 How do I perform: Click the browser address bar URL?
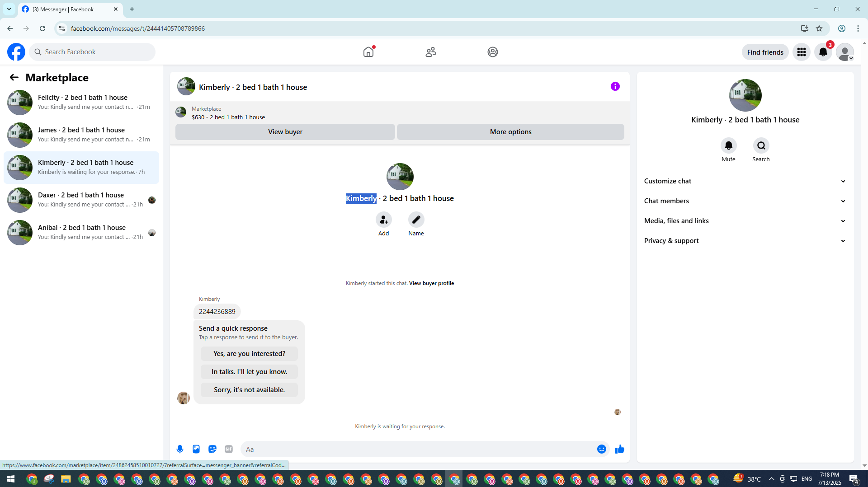pyautogui.click(x=138, y=28)
